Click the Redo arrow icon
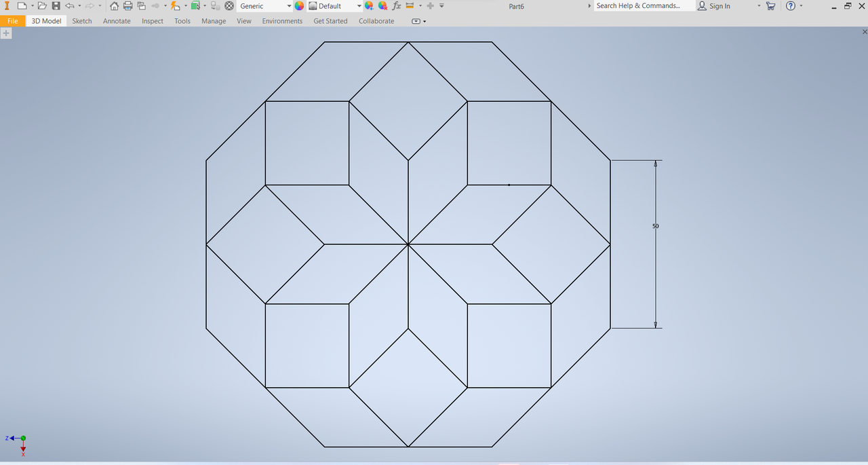This screenshot has width=868, height=465. click(90, 6)
